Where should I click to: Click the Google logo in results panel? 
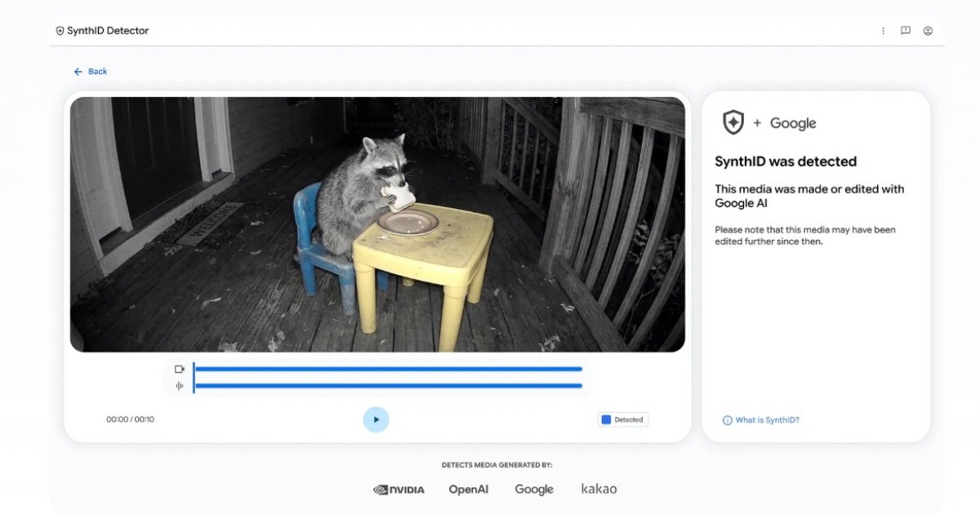793,123
